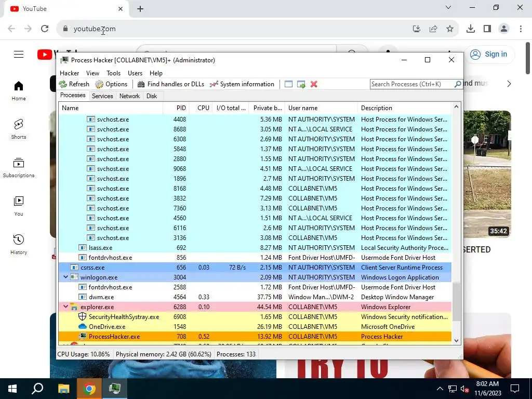532x399 pixels.
Task: Open a new Chrome tab
Action: pos(140,9)
